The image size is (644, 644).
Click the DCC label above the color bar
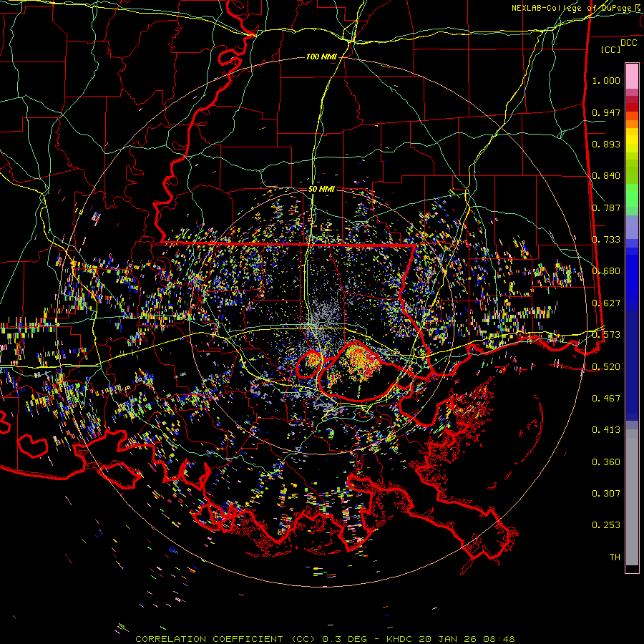click(628, 43)
